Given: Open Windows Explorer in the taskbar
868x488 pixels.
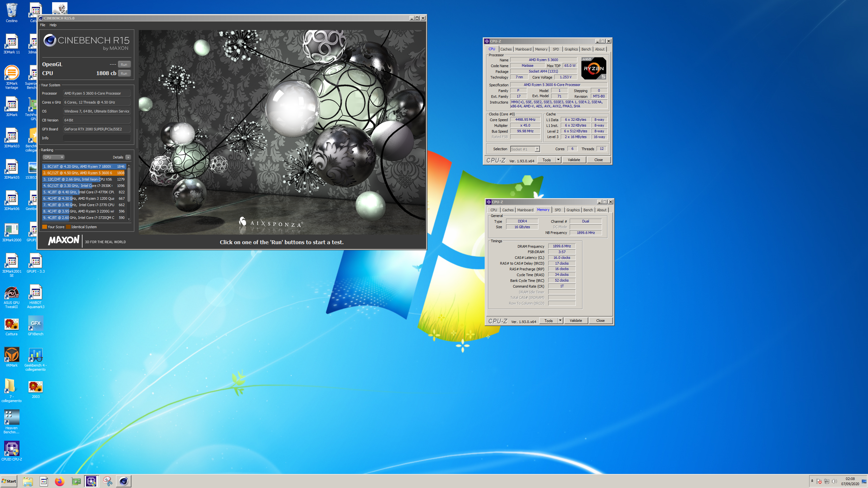Looking at the screenshot, I should (x=27, y=481).
